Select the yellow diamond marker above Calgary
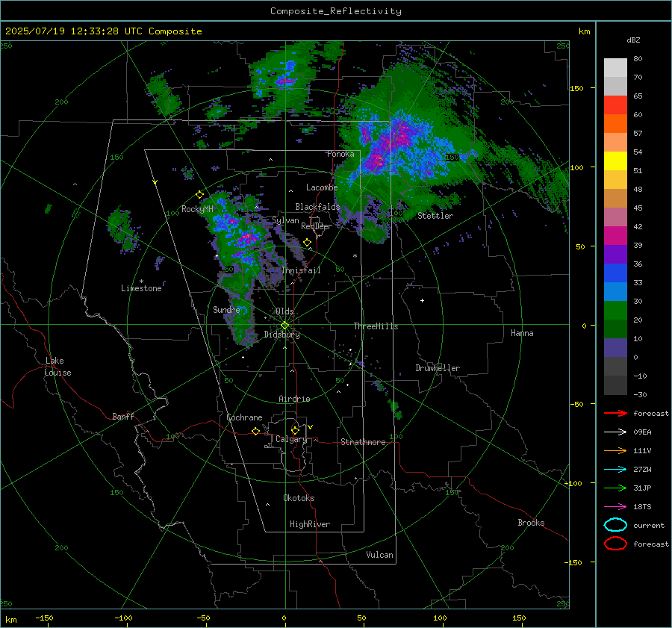Screen dimensions: 672x628 [x=295, y=430]
